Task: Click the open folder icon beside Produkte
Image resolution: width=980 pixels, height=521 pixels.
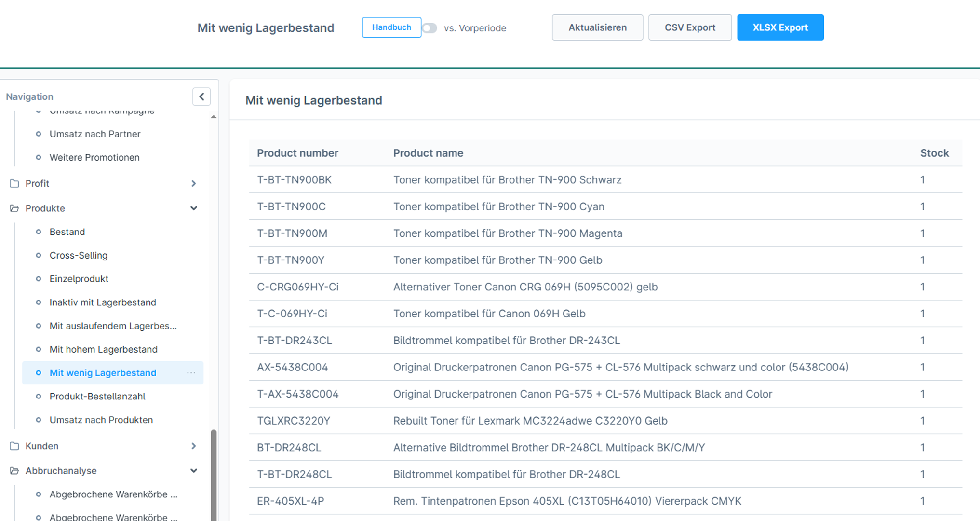Action: tap(14, 208)
